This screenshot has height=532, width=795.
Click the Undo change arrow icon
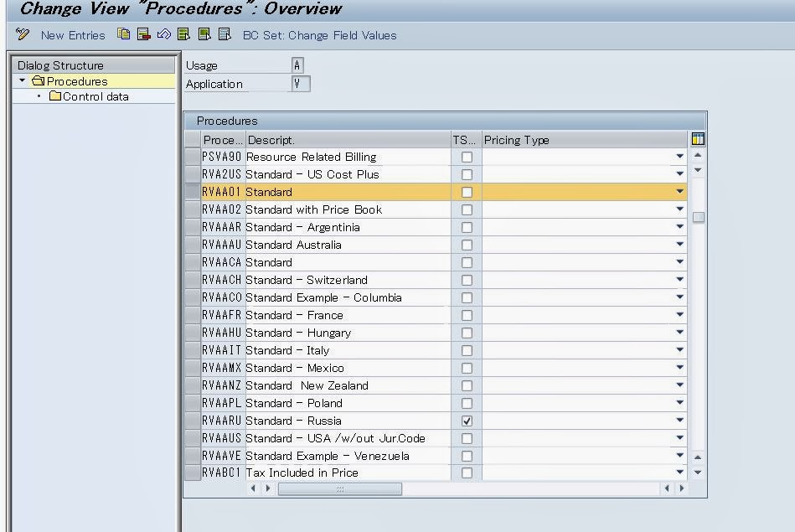(x=163, y=34)
